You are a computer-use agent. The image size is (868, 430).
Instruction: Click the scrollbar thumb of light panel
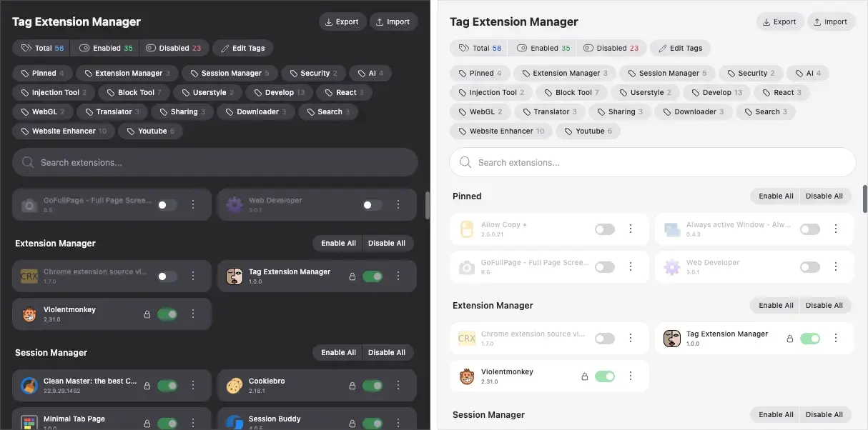pyautogui.click(x=865, y=199)
